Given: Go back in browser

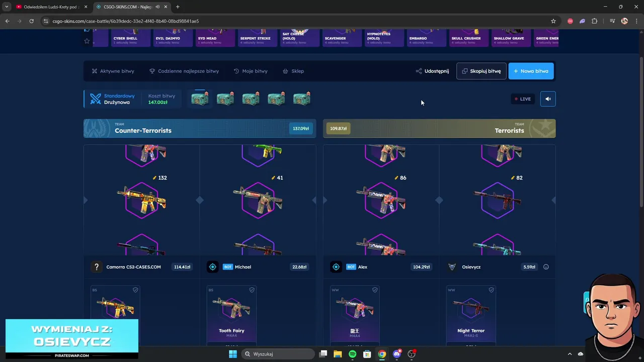Looking at the screenshot, I should click(x=7, y=21).
